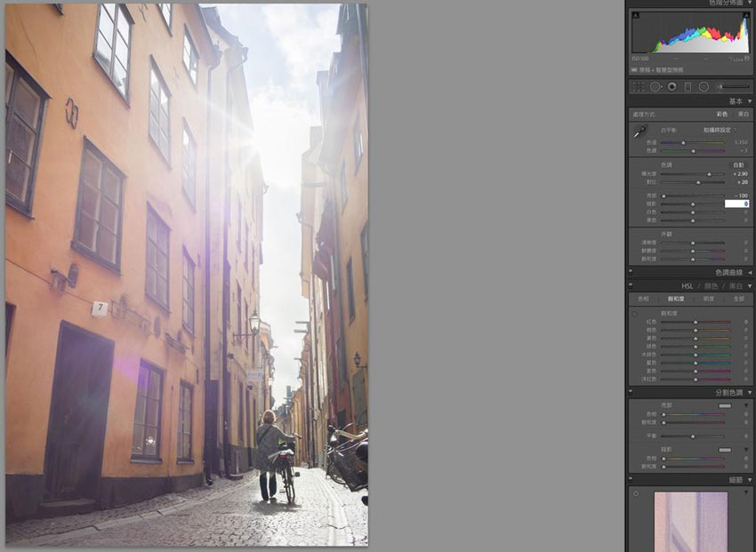Screen dimensions: 756x552
Task: Toggle the shadow clipping indicator in histogram
Action: [x=635, y=16]
